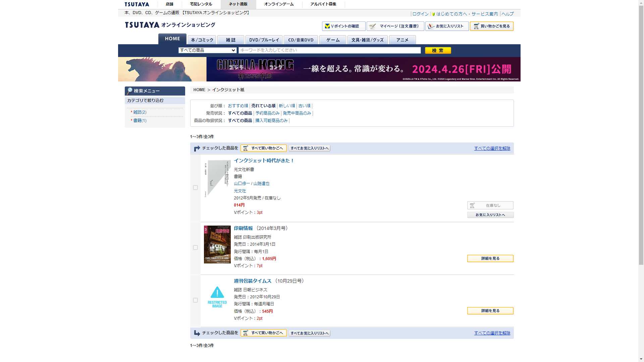Check the 週刊包装タイムス item checkbox
The width and height of the screenshot is (644, 362).
(195, 300)
